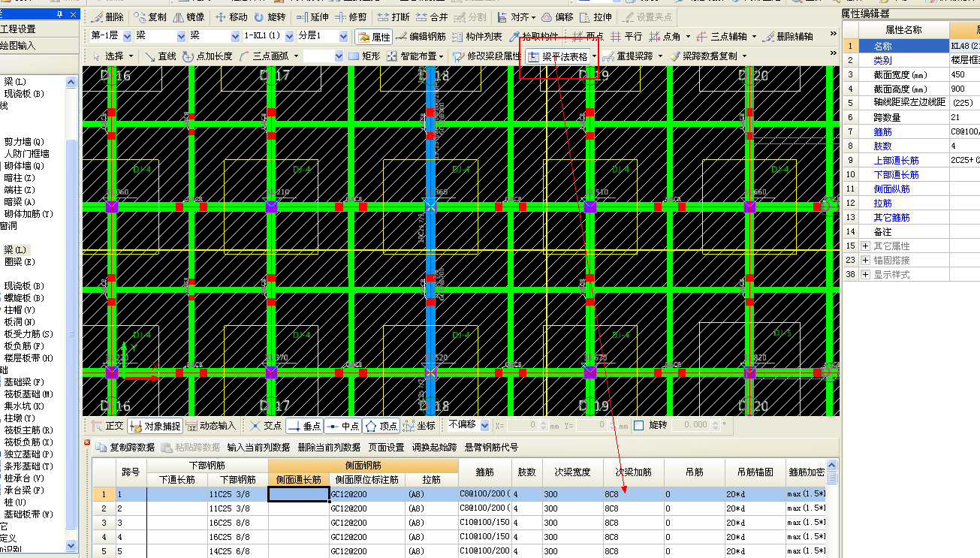980x558 pixels.
Task: Activate the 镜像 mirror tool
Action: pos(190,17)
